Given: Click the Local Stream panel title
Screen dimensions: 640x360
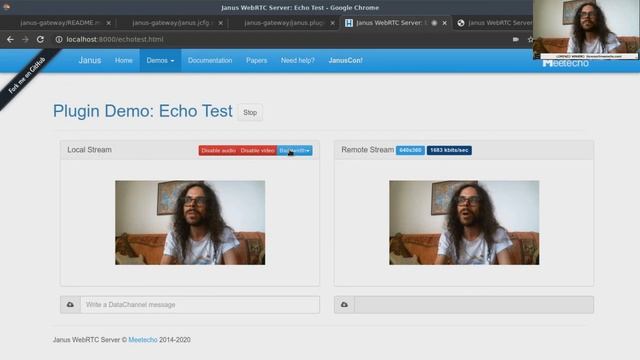Looking at the screenshot, I should coord(89,150).
